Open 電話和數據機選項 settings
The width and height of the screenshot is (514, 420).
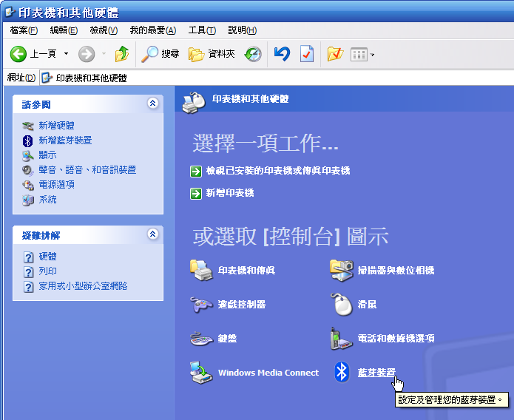coord(396,339)
